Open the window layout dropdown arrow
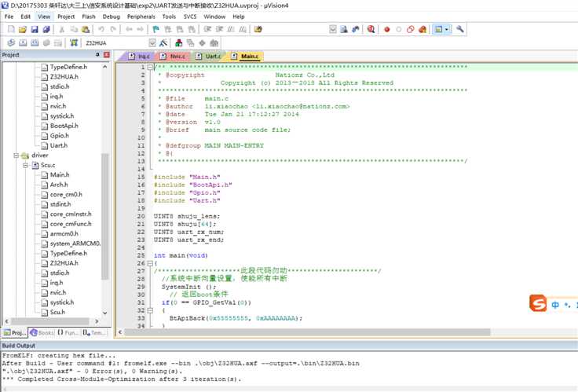The height and width of the screenshot is (392, 578). 447,29
